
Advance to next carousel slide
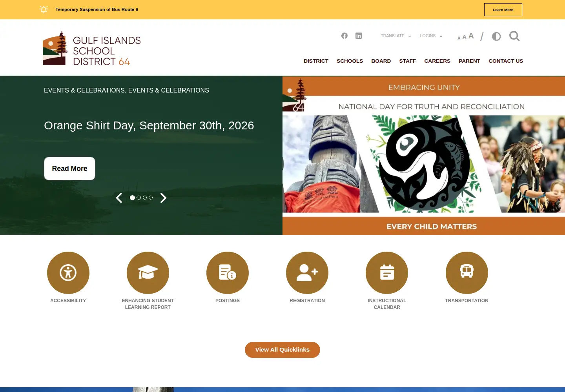pos(164,198)
